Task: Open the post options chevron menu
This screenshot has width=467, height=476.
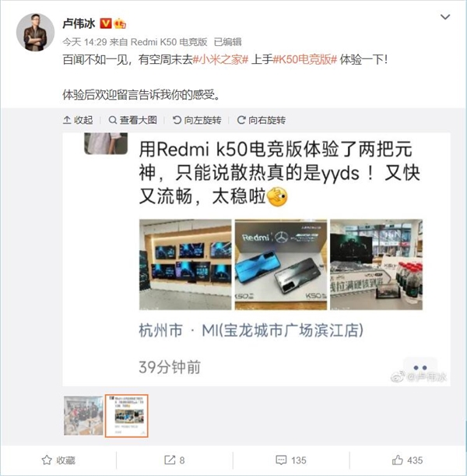Action: [x=445, y=17]
